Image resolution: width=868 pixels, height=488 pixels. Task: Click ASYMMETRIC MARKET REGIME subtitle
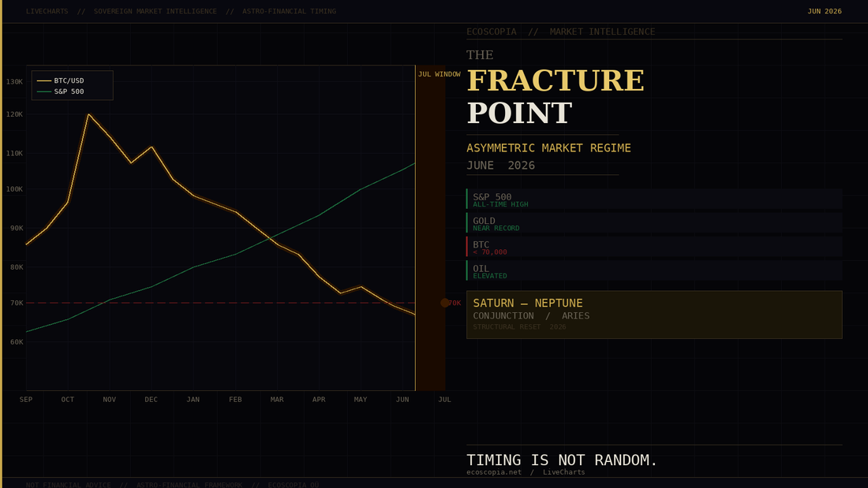(x=548, y=147)
